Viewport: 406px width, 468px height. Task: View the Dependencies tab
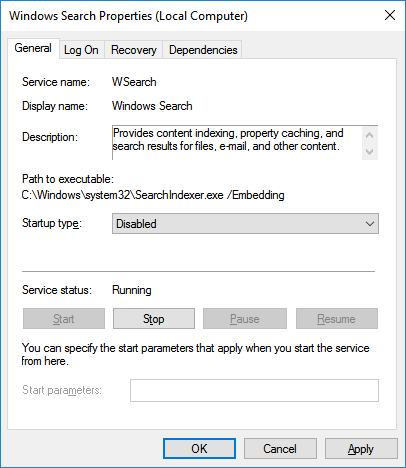[x=203, y=50]
